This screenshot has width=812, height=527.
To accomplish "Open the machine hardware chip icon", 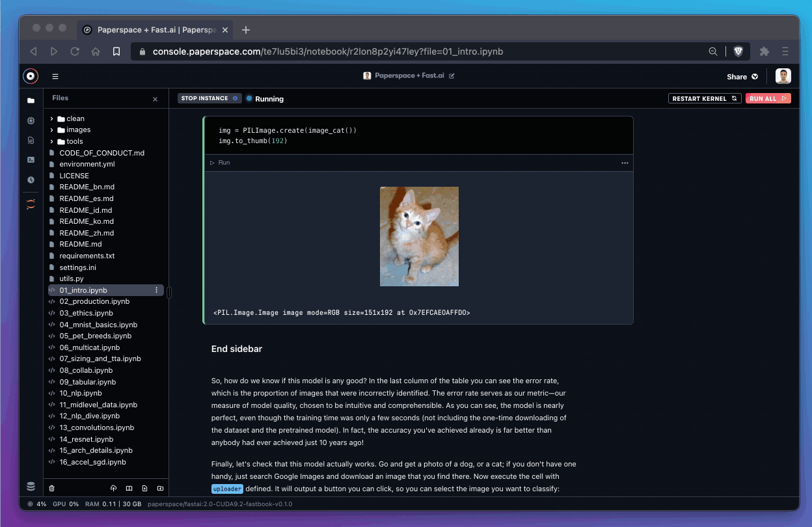I will click(x=31, y=120).
